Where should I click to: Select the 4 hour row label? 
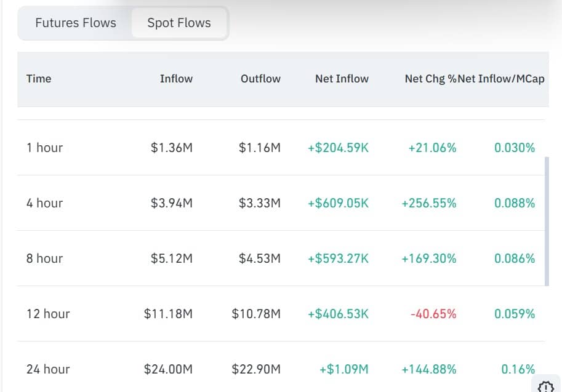tap(44, 203)
